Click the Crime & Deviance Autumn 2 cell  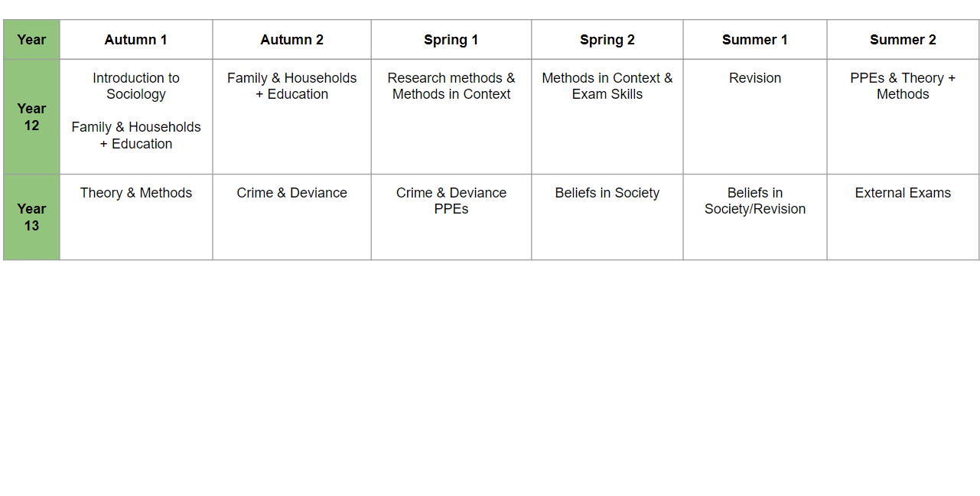292,217
